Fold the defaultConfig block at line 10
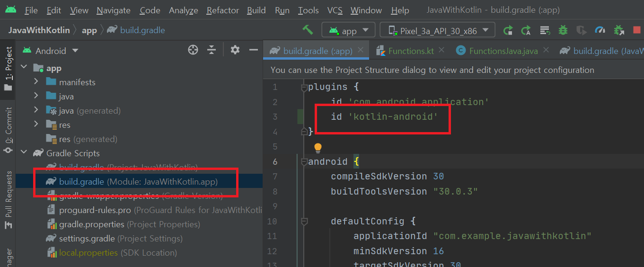 click(x=304, y=221)
